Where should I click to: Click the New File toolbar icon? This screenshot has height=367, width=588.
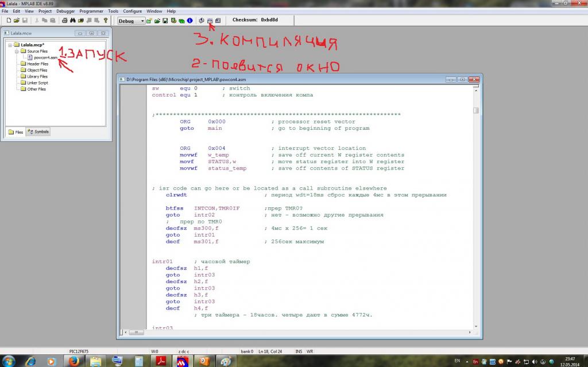click(9, 21)
